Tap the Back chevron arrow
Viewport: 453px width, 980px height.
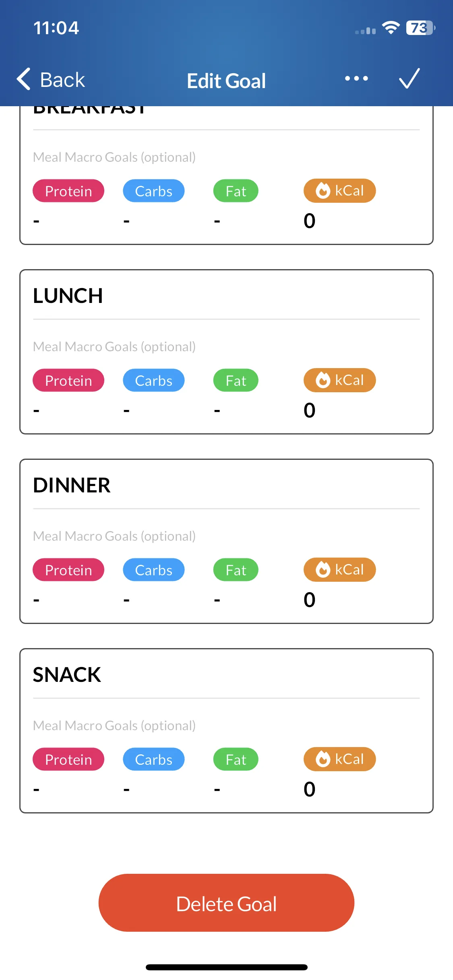click(24, 79)
